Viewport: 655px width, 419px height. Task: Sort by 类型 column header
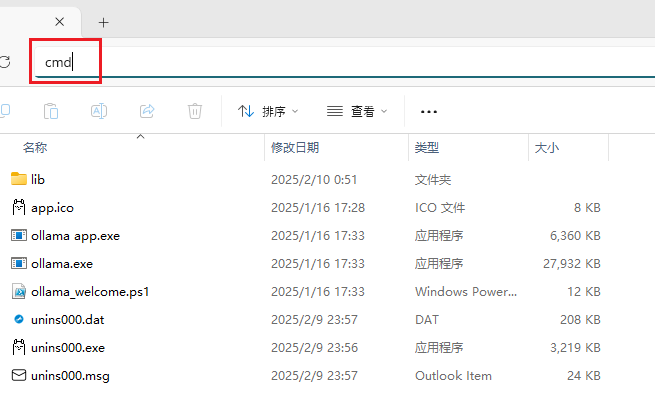click(427, 147)
